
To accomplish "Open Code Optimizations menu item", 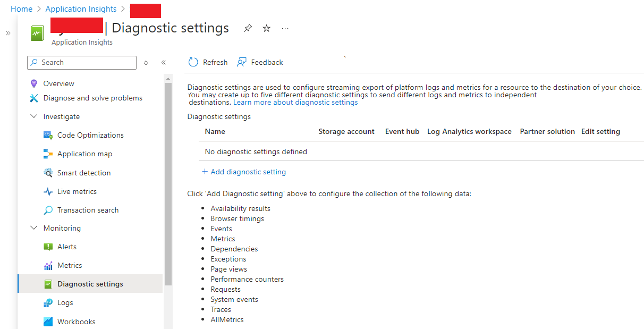I will (x=90, y=135).
